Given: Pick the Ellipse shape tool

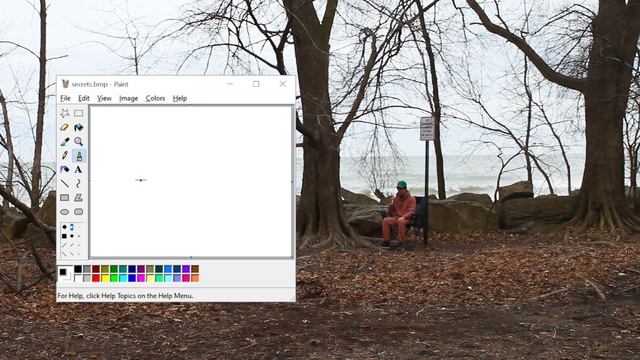Looking at the screenshot, I should (x=64, y=212).
